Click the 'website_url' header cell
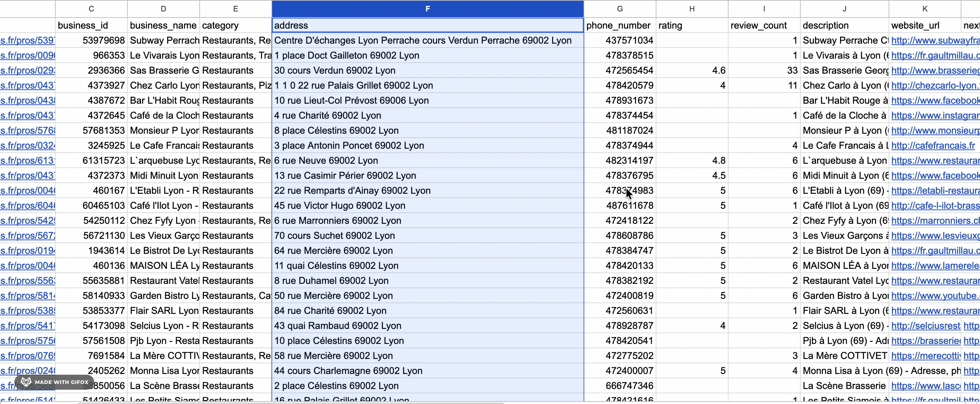 (x=925, y=25)
